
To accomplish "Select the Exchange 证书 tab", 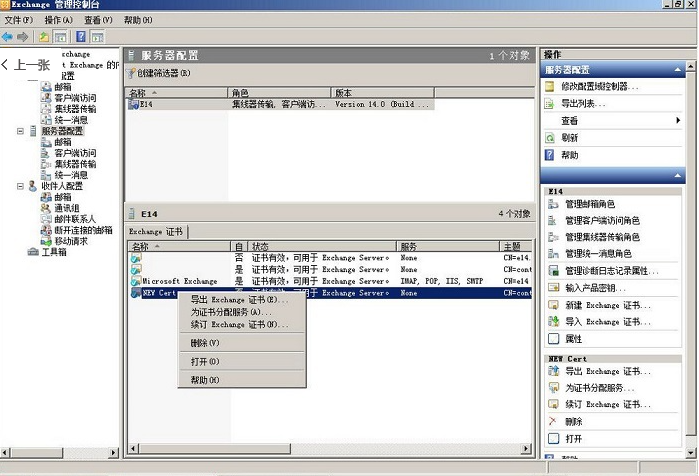I will click(x=156, y=232).
